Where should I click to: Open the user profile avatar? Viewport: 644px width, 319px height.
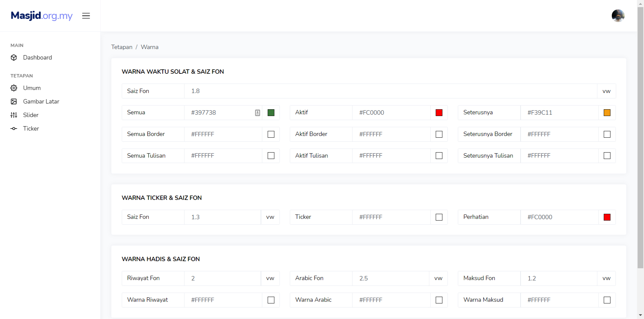(618, 16)
